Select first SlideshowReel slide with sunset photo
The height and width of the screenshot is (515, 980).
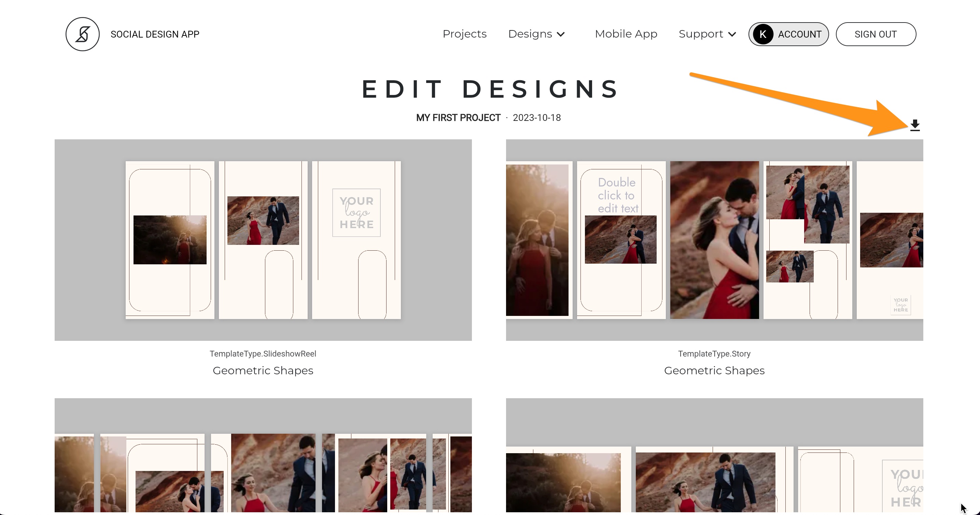coord(170,240)
